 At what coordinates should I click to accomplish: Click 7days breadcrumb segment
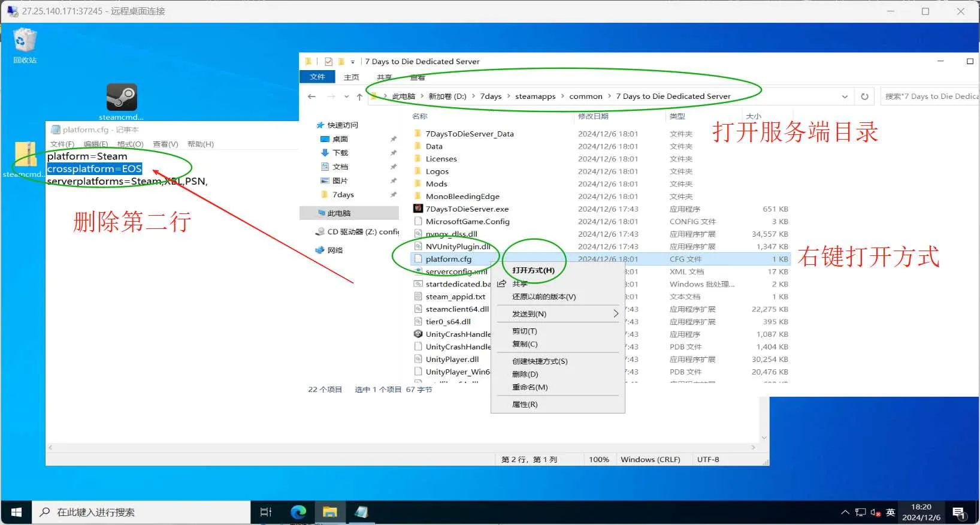click(491, 96)
